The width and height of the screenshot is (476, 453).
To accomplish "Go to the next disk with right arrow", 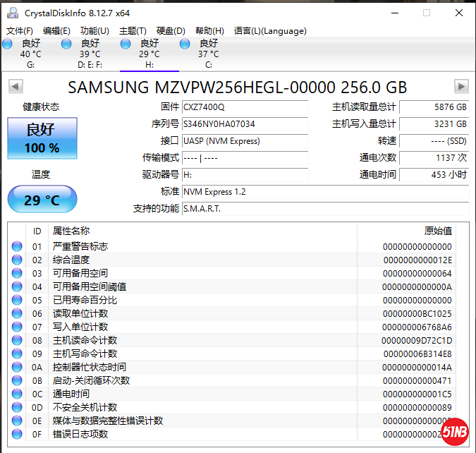I will pyautogui.click(x=461, y=87).
